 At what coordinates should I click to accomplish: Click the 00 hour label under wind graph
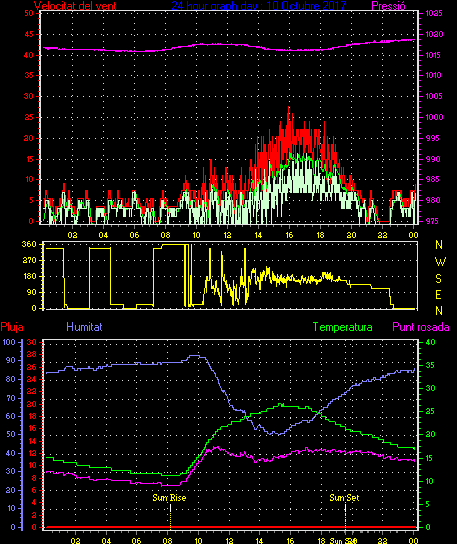click(413, 235)
